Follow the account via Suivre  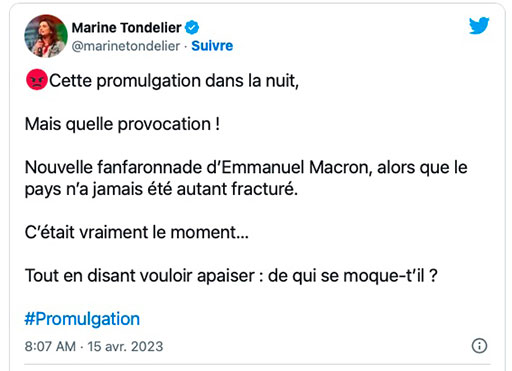point(212,46)
